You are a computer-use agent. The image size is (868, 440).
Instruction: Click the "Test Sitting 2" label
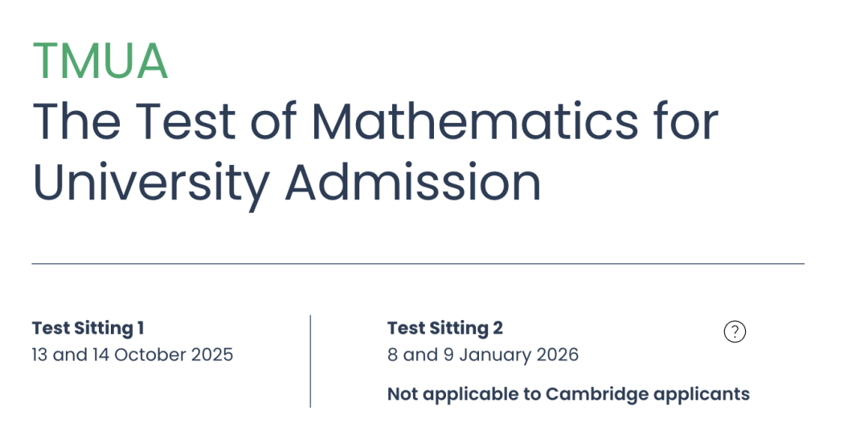coord(445,328)
